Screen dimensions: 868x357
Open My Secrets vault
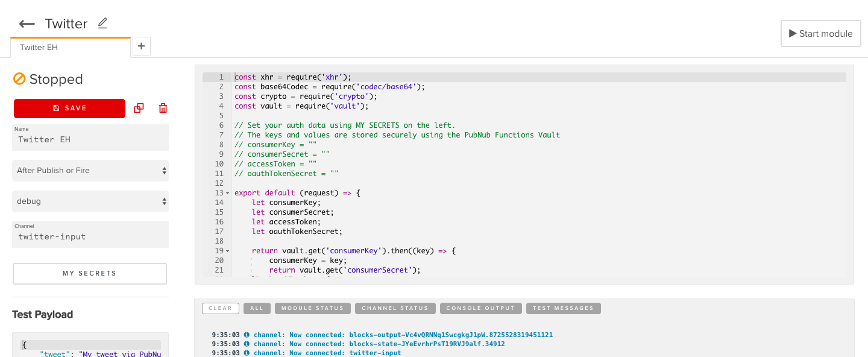click(90, 273)
